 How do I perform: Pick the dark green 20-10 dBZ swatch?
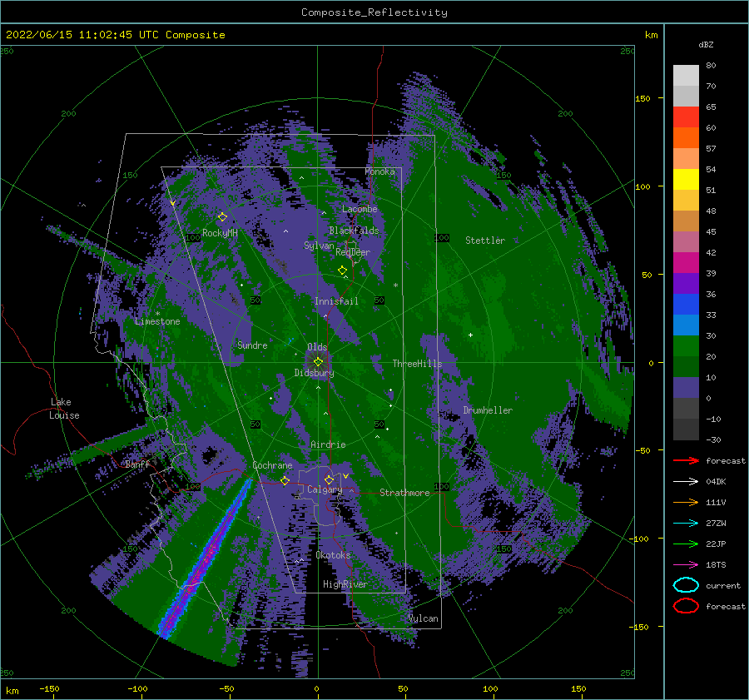(x=686, y=366)
